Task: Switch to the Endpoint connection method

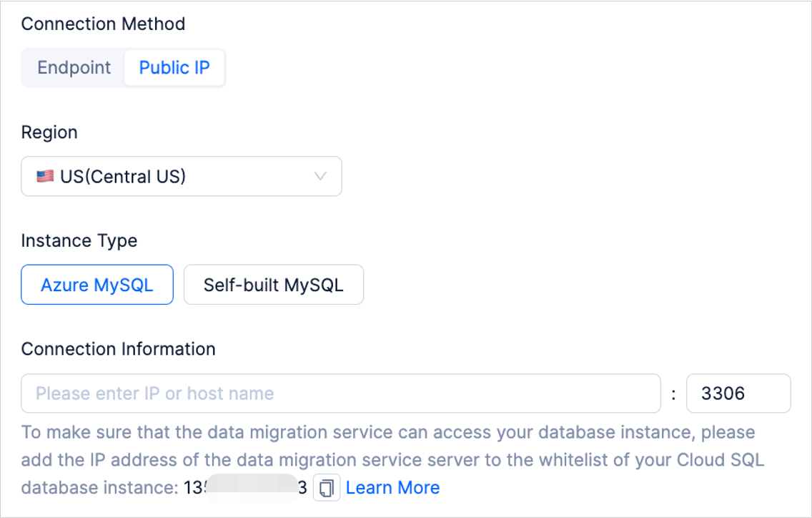Action: 74,68
